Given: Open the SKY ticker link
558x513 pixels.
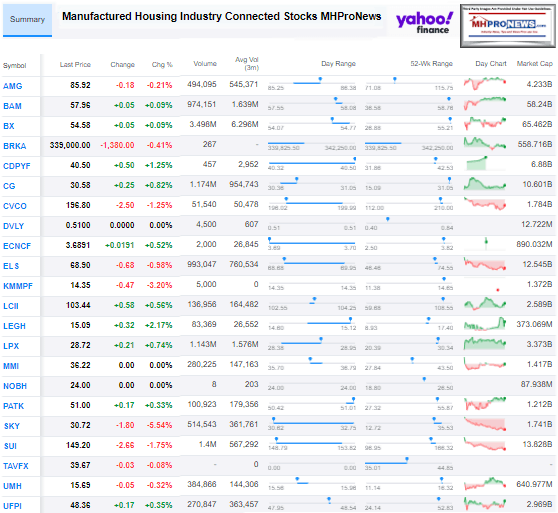Looking at the screenshot, I should click(12, 426).
